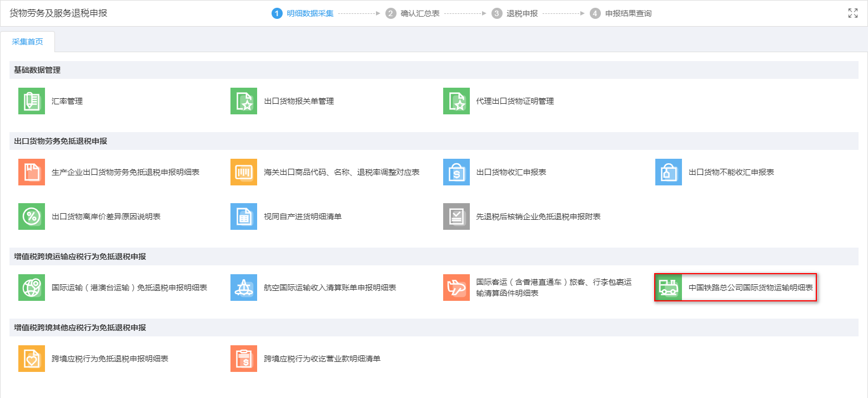Open 跨境应税行为收讫营业款明细清单 link
Screen dimensions: 868x398
[x=322, y=359]
